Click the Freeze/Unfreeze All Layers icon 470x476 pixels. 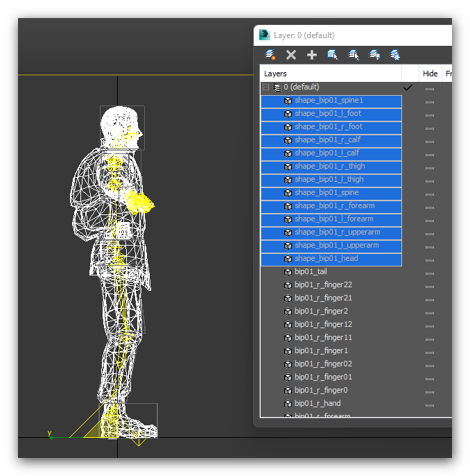pyautogui.click(x=395, y=55)
